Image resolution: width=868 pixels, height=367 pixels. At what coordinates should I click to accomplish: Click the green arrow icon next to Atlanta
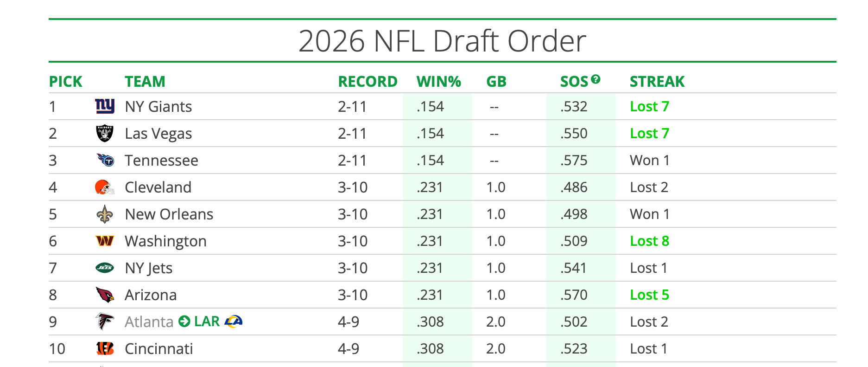[x=184, y=321]
